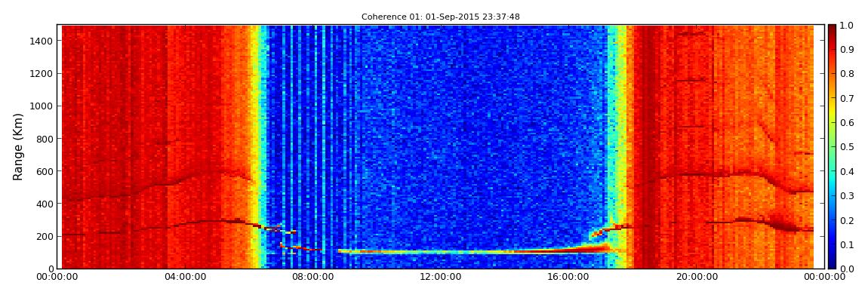868x307 pixels.
Task: Click the colorbar 0.2 tick label
Action: click(847, 220)
